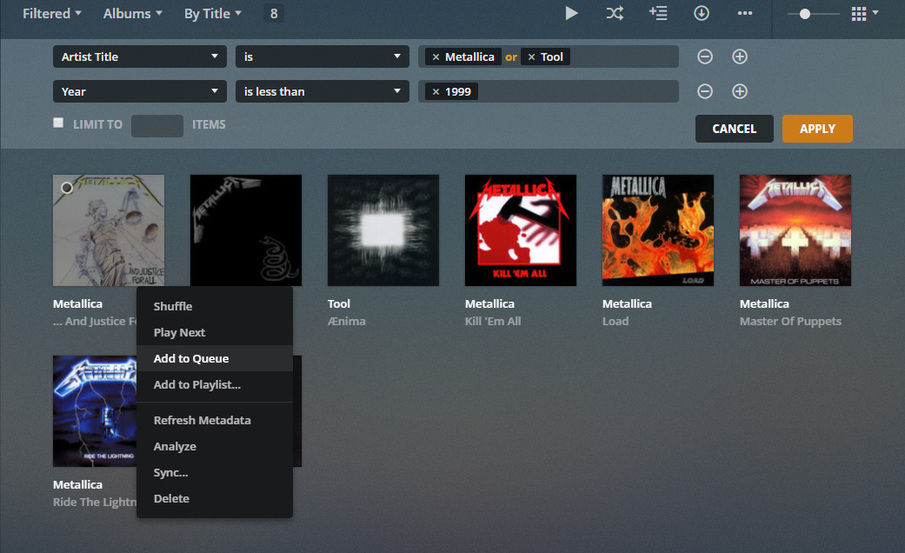Click Metallica artist link above ...And Justice
905x553 pixels.
(x=77, y=304)
